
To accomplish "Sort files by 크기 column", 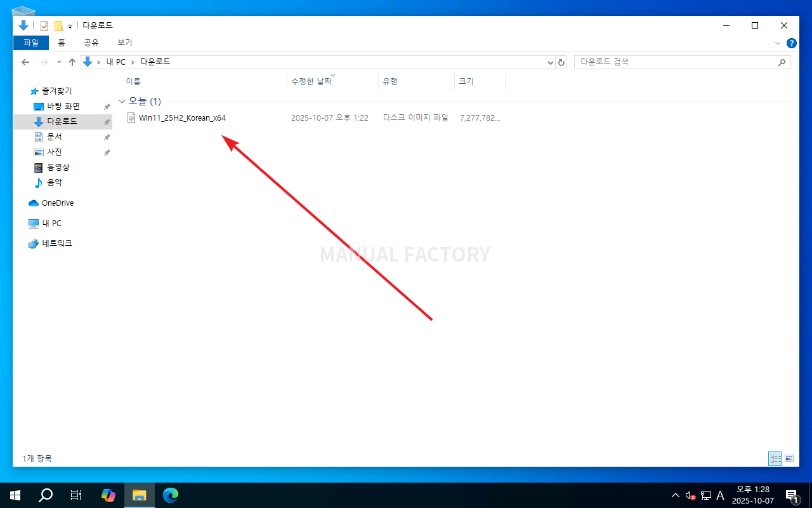I will 466,82.
